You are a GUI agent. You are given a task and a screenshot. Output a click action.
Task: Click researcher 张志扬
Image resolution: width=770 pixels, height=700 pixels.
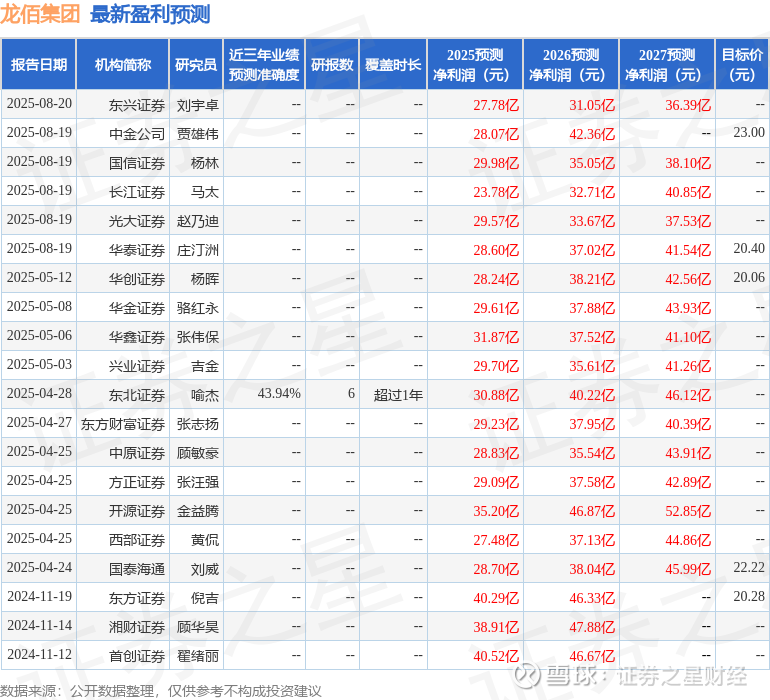[x=197, y=424]
